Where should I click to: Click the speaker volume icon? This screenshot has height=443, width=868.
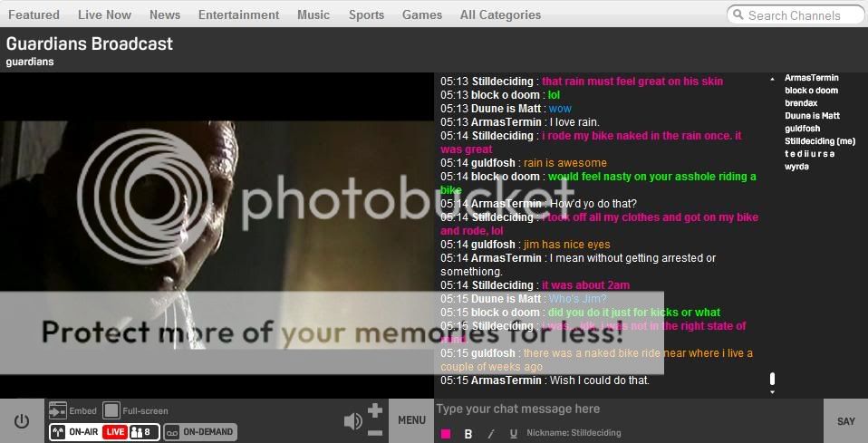click(x=352, y=421)
